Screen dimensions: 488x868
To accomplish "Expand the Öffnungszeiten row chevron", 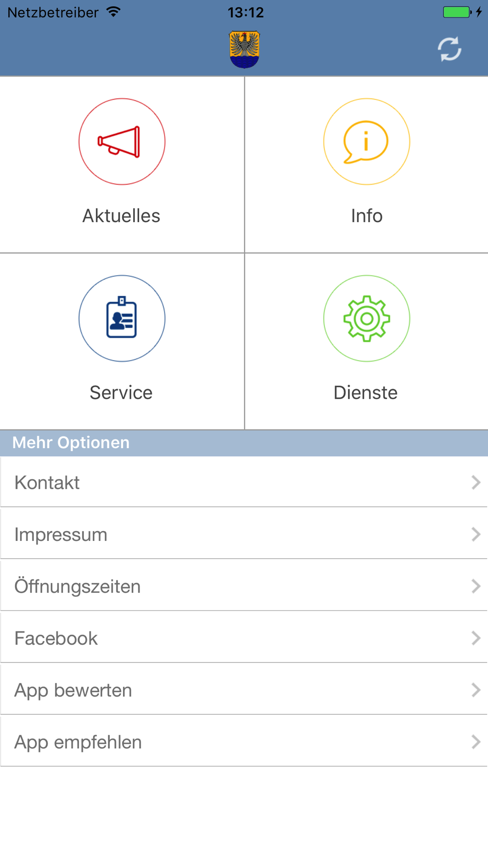I will pyautogui.click(x=476, y=586).
